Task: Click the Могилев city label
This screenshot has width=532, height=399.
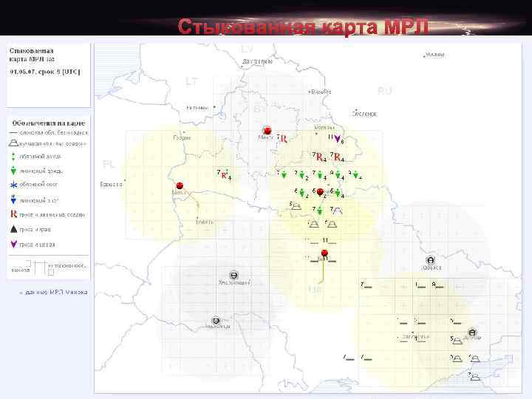Action: (x=324, y=128)
